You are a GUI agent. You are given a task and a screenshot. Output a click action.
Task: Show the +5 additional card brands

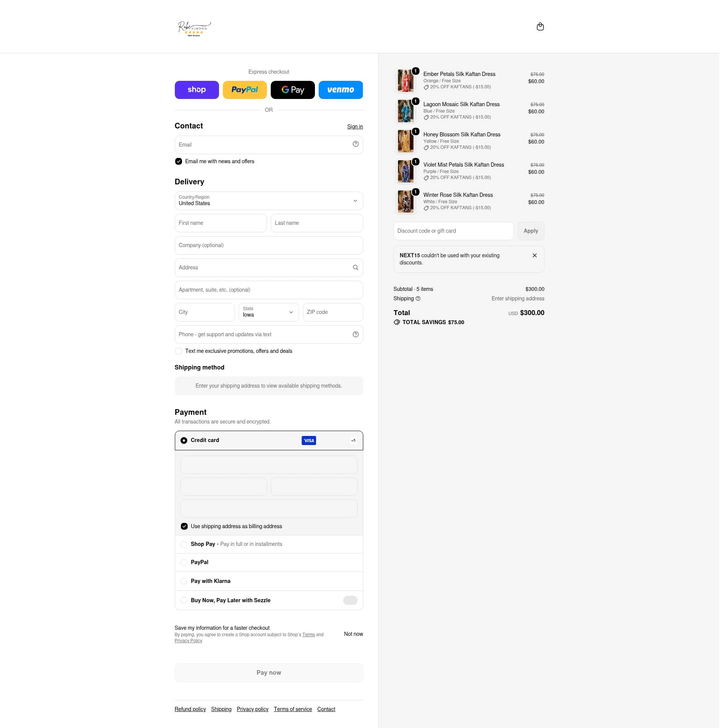pos(353,441)
